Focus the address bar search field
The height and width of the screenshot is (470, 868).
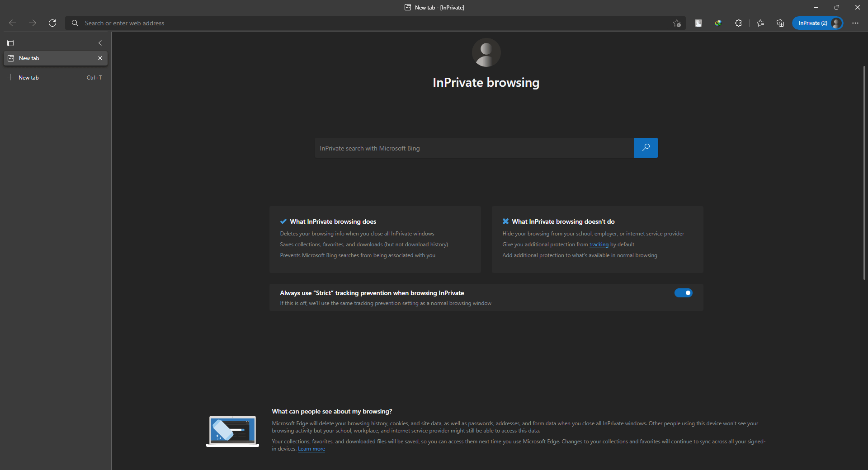coord(375,23)
